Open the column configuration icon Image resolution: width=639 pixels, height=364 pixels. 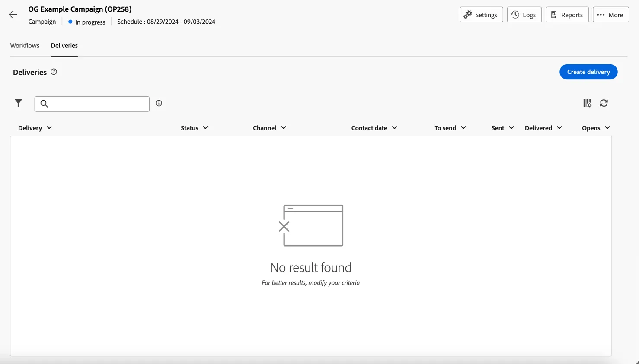coord(587,103)
